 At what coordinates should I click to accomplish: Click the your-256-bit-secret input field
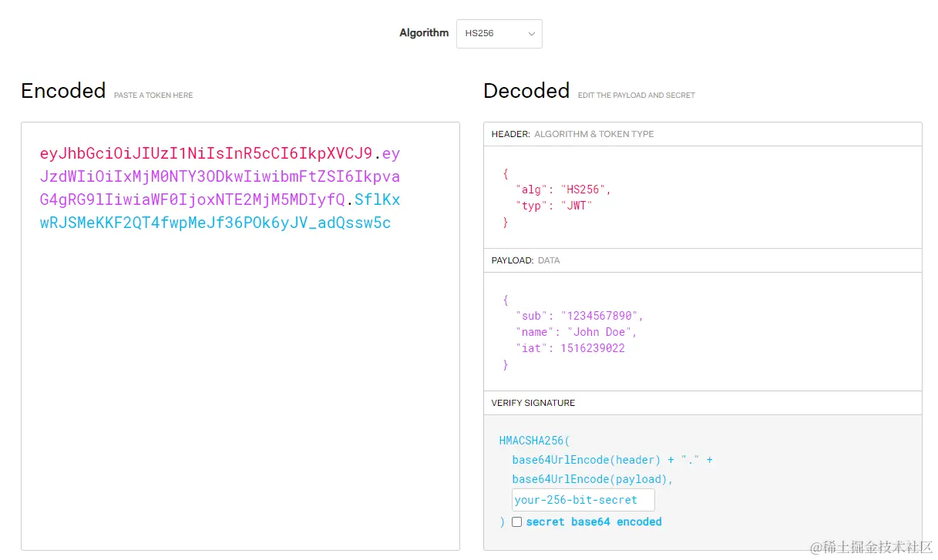583,500
